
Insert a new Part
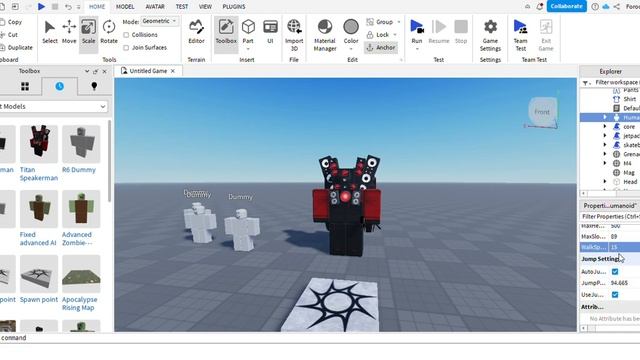[248, 32]
